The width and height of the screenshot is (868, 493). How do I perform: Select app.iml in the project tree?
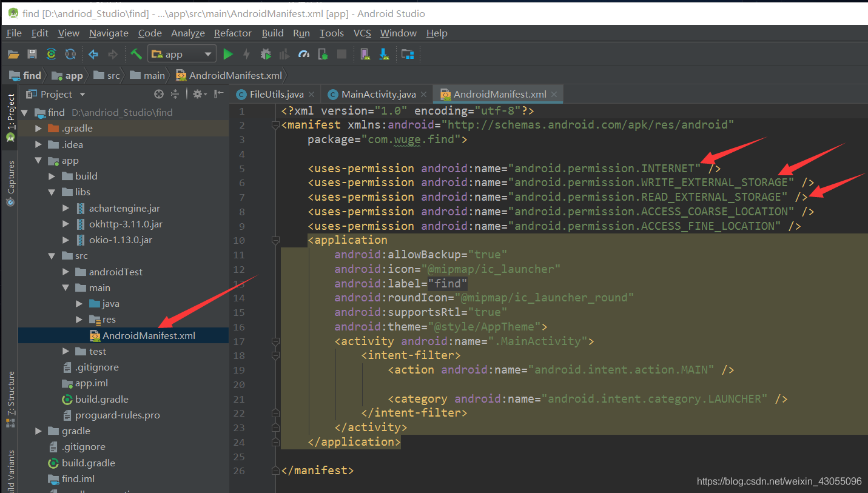92,383
